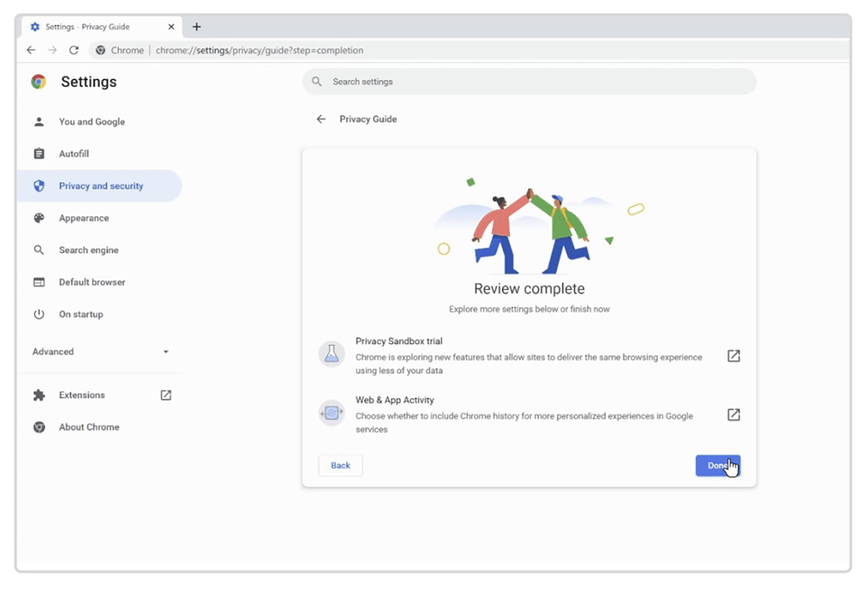Screen dimensions: 868x589
Task: Click the browser forward arrow
Action: (x=53, y=50)
